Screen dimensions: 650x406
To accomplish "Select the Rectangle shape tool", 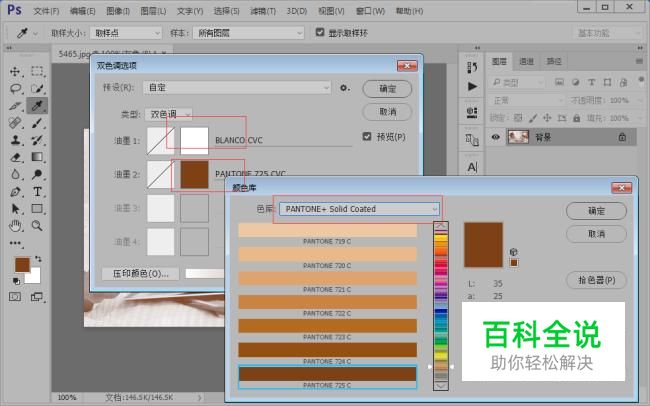I will tap(37, 209).
